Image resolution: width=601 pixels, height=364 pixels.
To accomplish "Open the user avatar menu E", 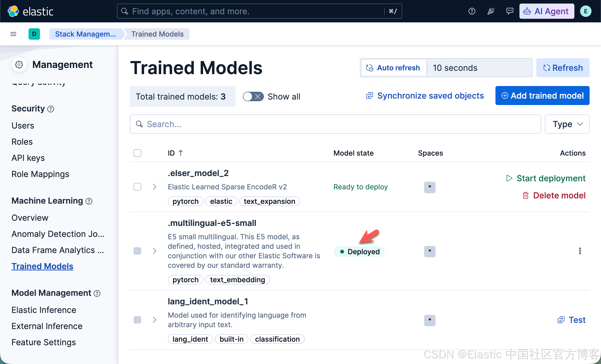I will click(586, 11).
